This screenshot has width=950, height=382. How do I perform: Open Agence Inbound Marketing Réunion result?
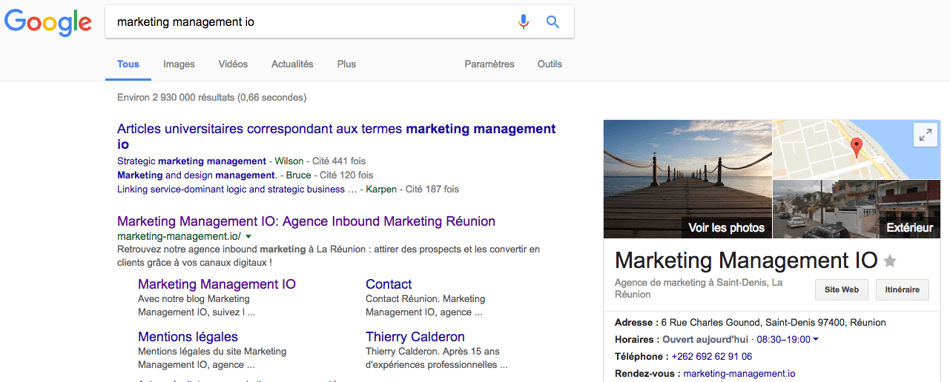click(x=306, y=221)
